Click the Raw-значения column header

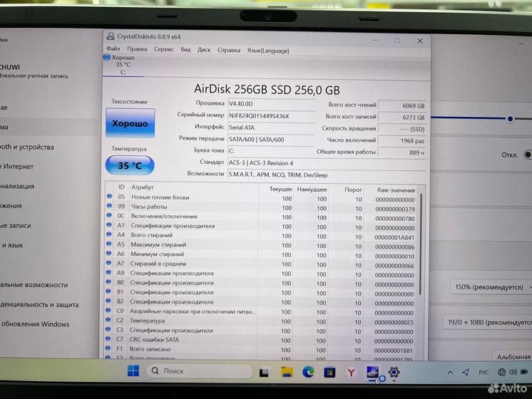396,190
